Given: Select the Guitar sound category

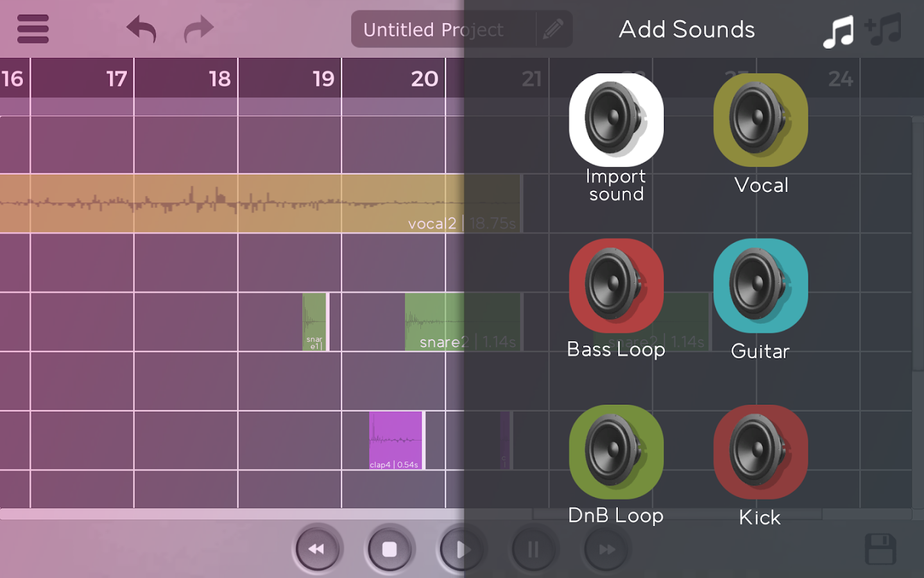Looking at the screenshot, I should point(760,286).
